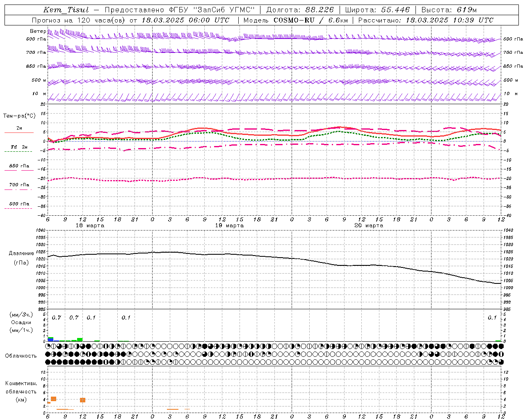Click the 'Широта: 55.446' header value
Screen dimensions: 525x420
(377, 10)
